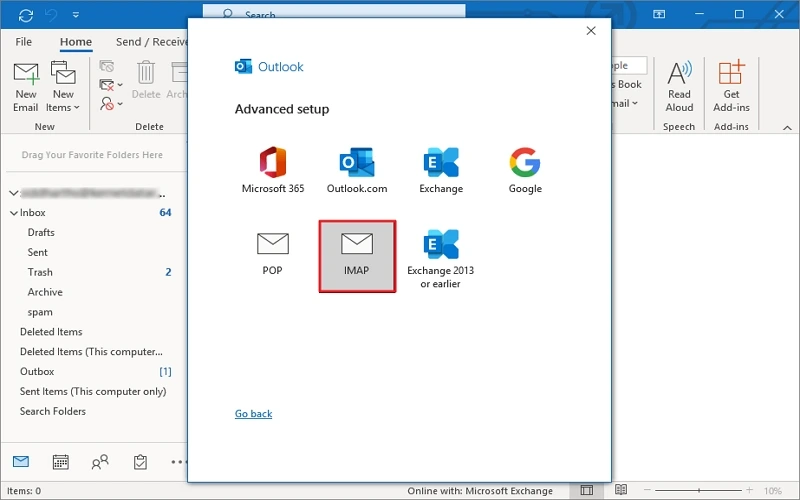Collapse the Inbox folder
This screenshot has height=500, width=800.
[14, 213]
